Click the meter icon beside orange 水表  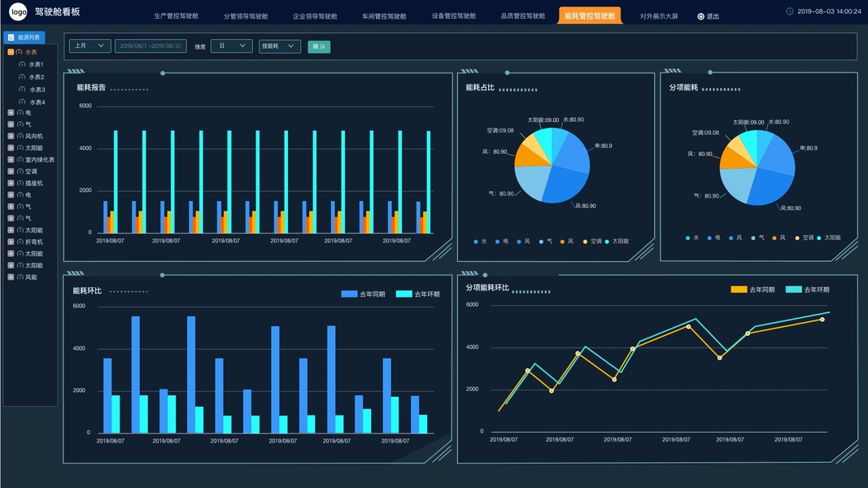click(x=20, y=52)
